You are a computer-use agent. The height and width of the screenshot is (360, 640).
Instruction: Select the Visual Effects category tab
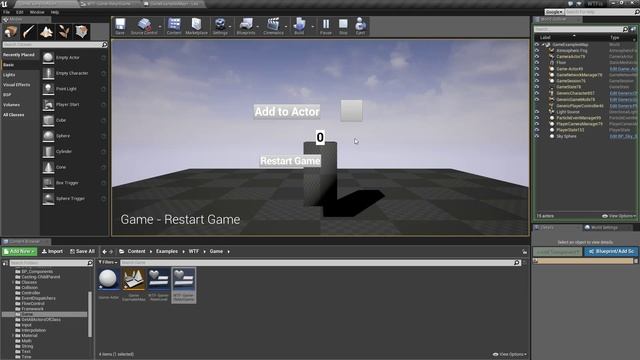click(x=17, y=85)
